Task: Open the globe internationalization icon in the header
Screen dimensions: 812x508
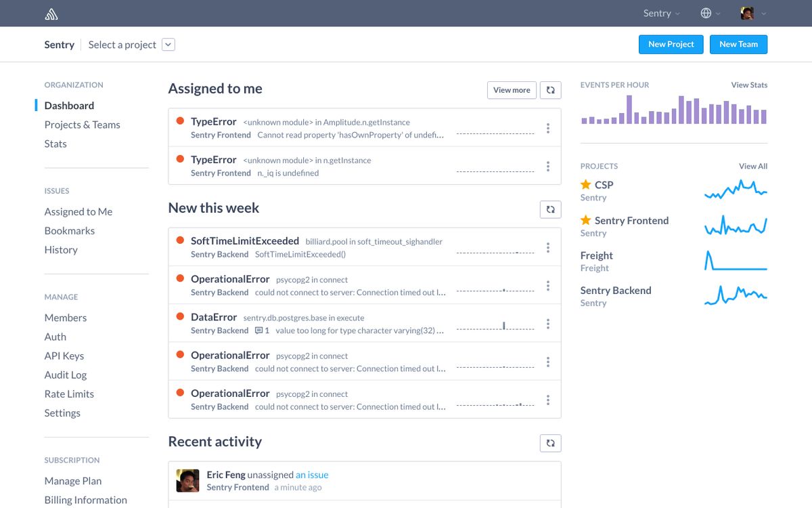Action: 705,13
